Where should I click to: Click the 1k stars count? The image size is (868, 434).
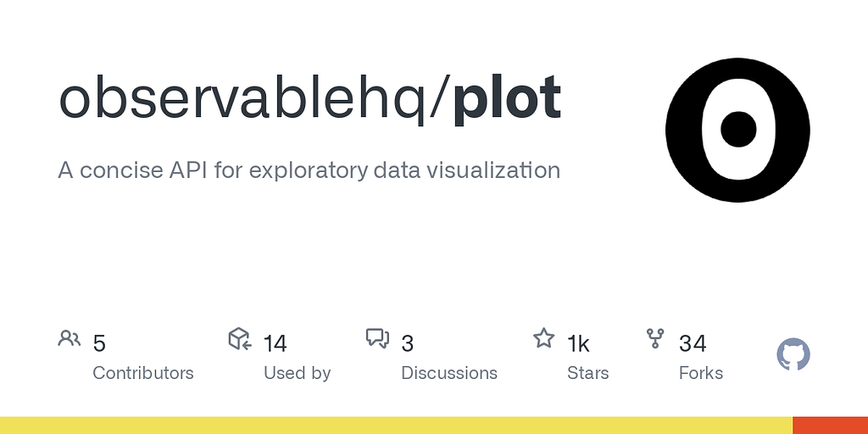pyautogui.click(x=578, y=344)
